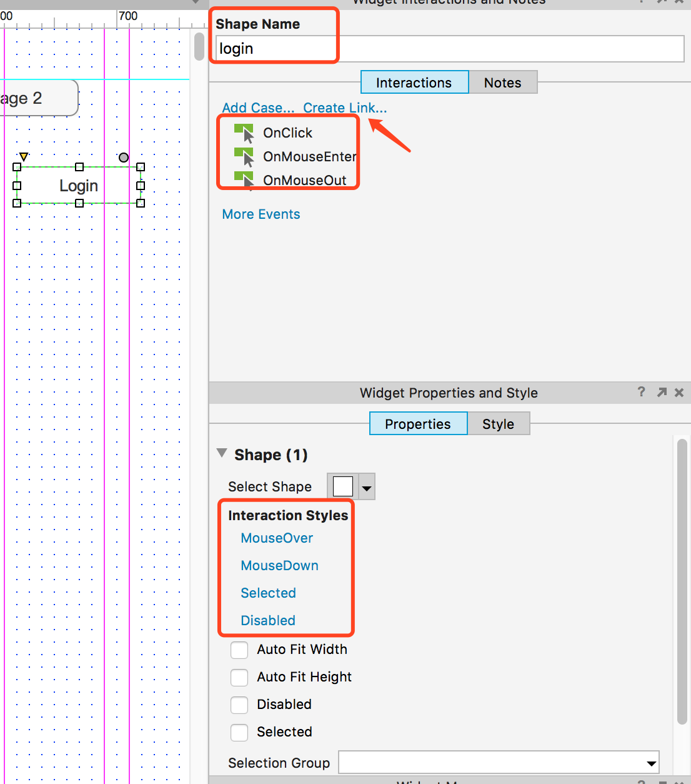The height and width of the screenshot is (784, 691).
Task: Open the Selection Group combo box
Action: pos(651,763)
